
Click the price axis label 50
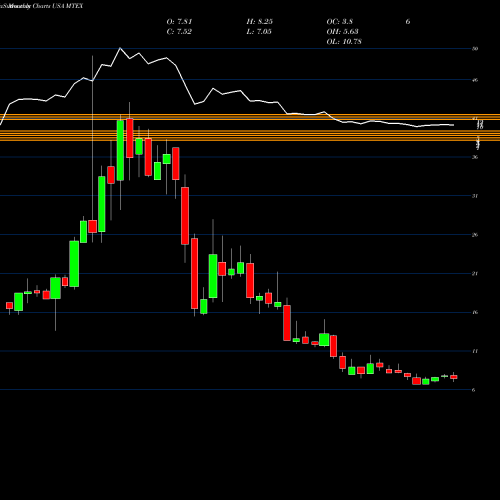(x=475, y=49)
